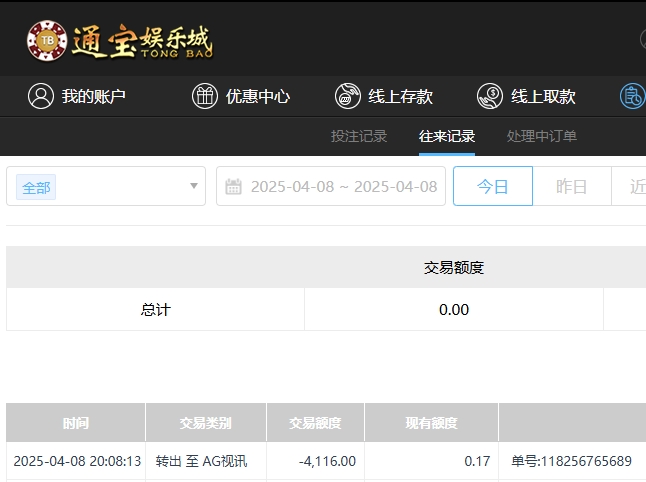This screenshot has width=646, height=482.
Task: Go to 我的账户 menu
Action: click(94, 96)
